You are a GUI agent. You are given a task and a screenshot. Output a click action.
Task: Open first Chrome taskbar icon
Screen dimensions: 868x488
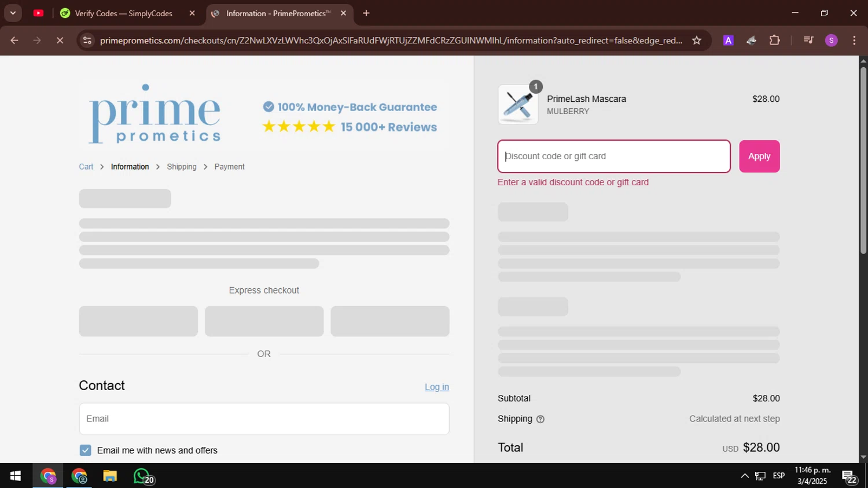tap(48, 476)
